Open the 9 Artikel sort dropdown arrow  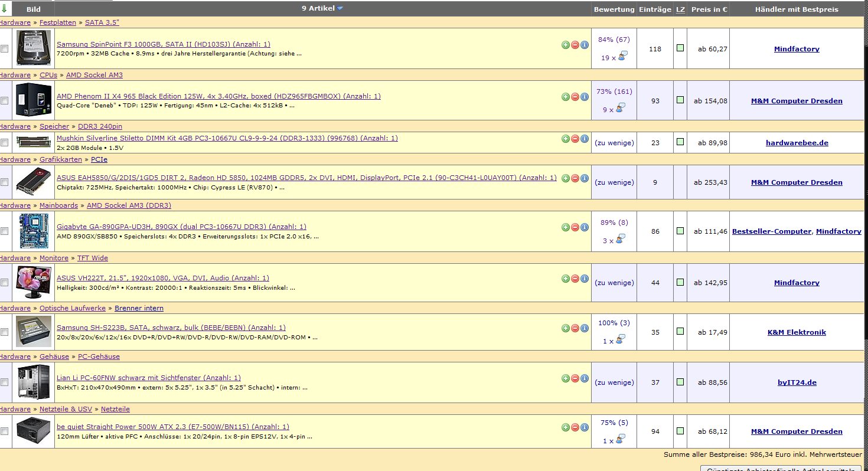pyautogui.click(x=340, y=9)
